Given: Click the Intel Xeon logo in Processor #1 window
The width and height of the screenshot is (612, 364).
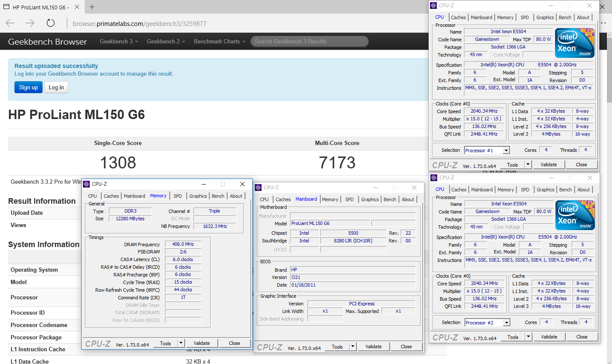Looking at the screenshot, I should click(575, 43).
